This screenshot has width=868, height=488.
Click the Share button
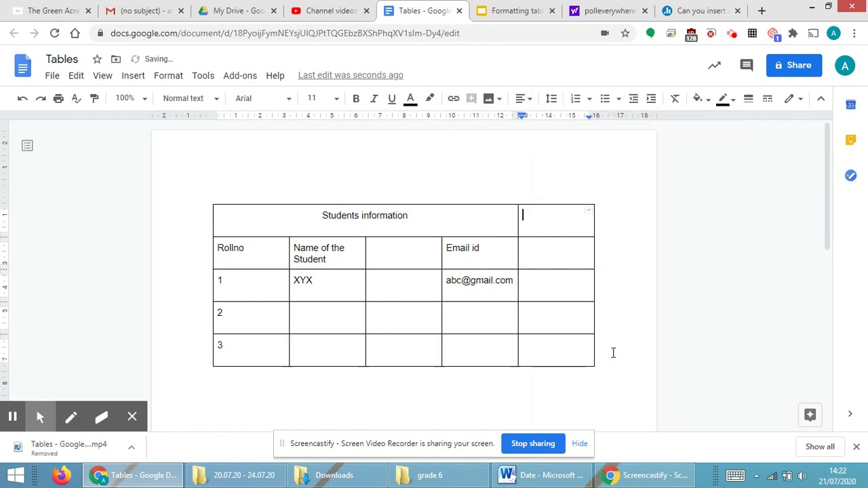point(794,65)
